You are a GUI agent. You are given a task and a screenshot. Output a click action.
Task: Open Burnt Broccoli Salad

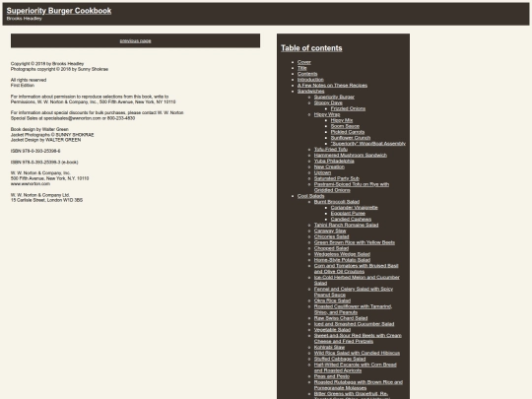click(337, 202)
